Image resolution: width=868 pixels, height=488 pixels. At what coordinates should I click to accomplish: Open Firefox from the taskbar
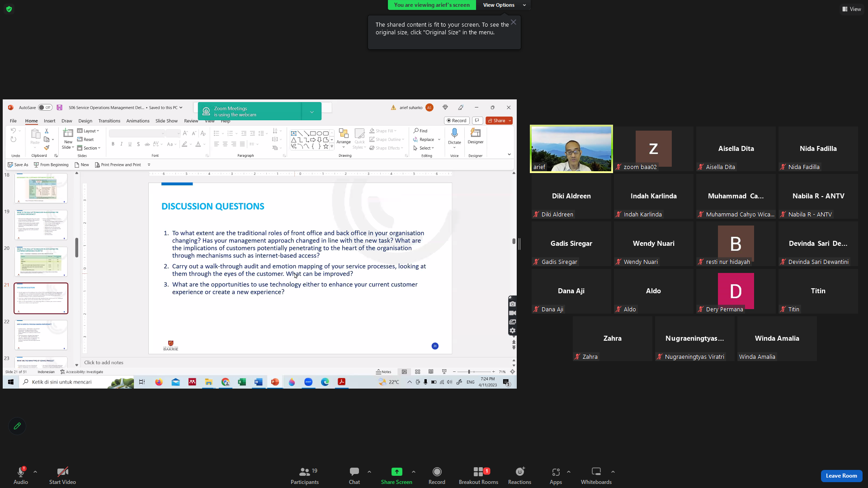[x=159, y=382]
